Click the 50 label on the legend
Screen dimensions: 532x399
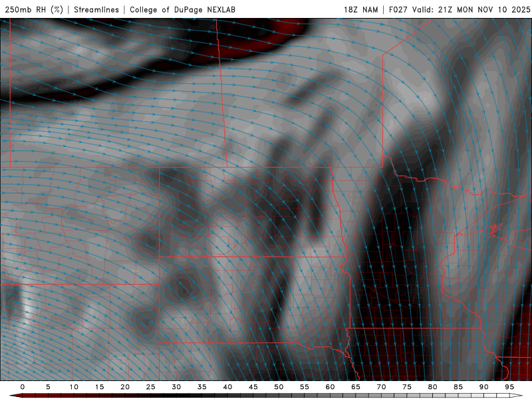coord(279,387)
